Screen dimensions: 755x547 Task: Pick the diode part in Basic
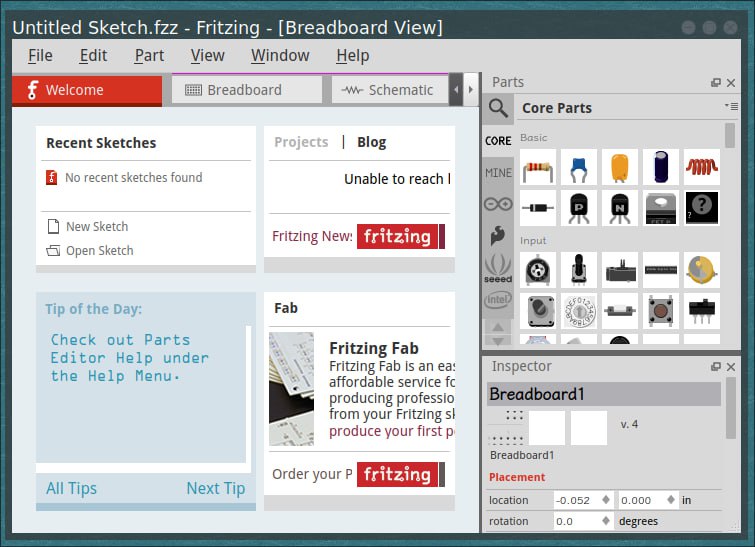(538, 208)
